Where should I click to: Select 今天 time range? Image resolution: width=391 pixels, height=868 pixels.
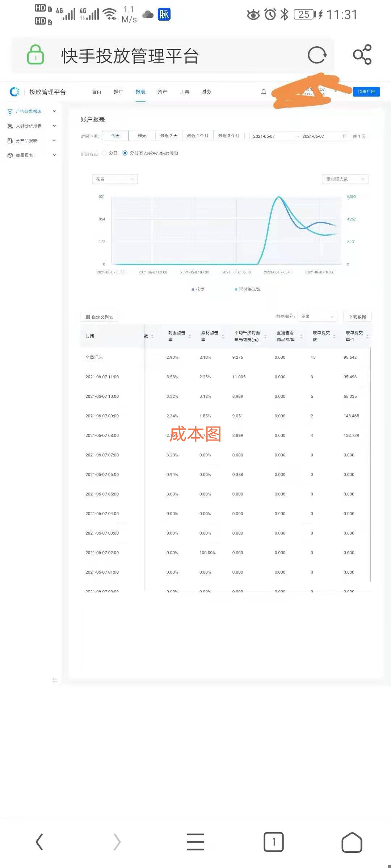click(115, 136)
